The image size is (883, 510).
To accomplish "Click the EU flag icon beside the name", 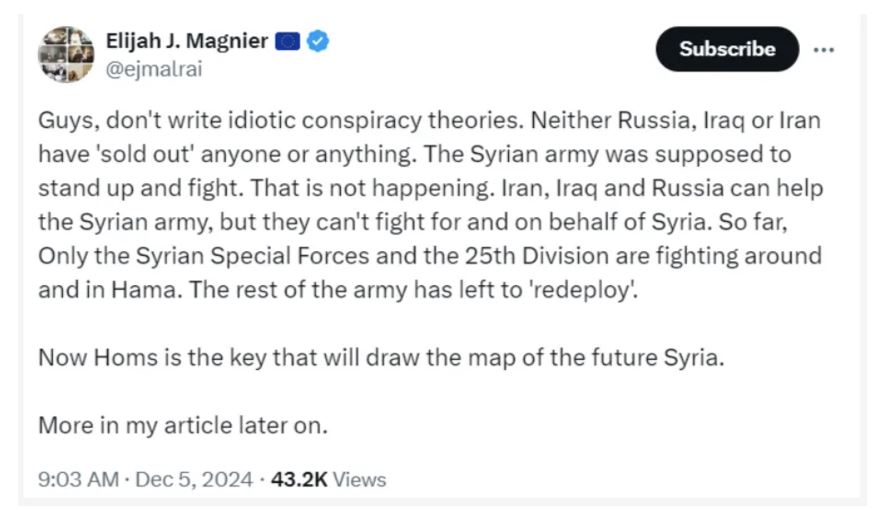I will [288, 41].
